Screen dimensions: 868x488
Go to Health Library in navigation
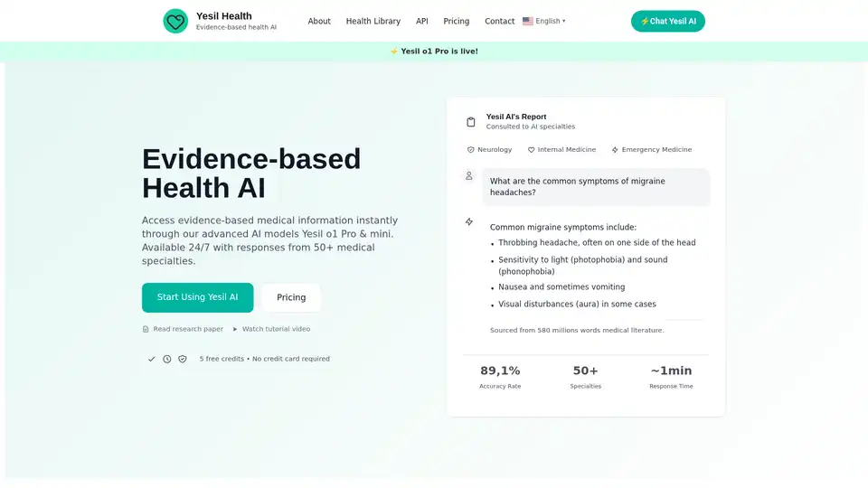pos(373,21)
